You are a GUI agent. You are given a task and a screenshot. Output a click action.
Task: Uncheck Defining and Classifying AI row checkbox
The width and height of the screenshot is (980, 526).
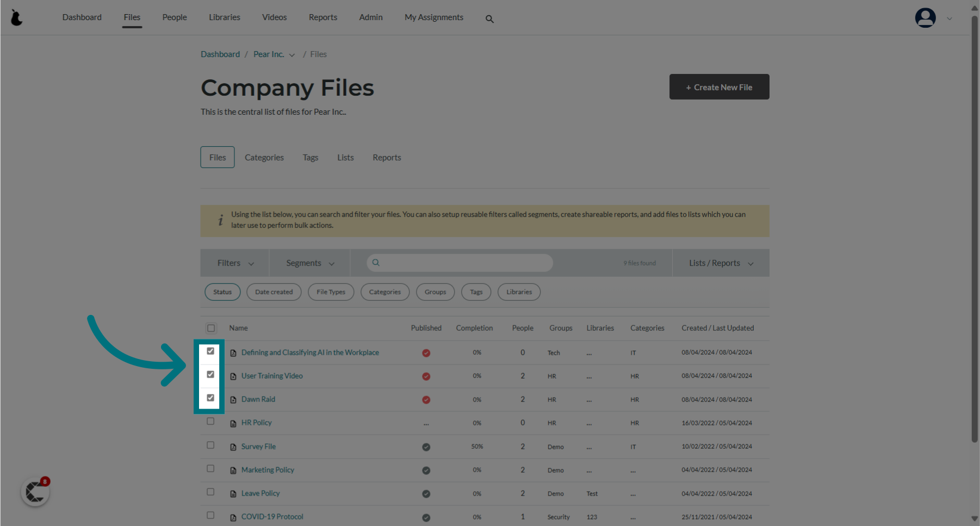tap(210, 351)
